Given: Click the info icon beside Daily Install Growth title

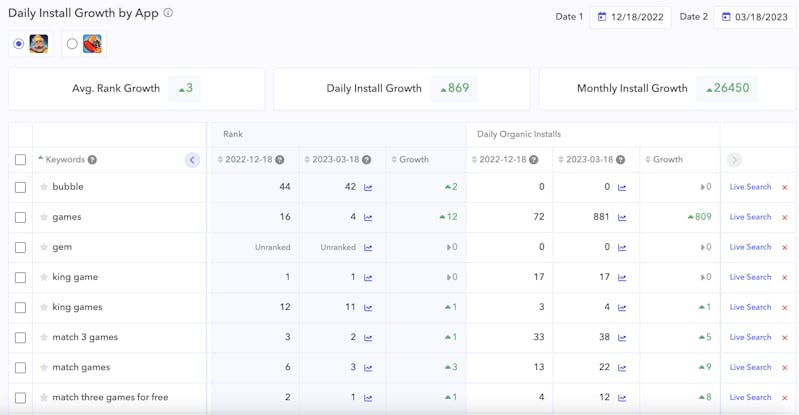Looking at the screenshot, I should (x=168, y=13).
